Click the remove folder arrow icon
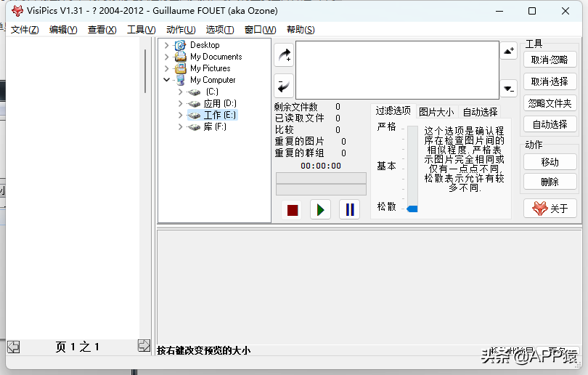This screenshot has height=375, width=588. 284,85
